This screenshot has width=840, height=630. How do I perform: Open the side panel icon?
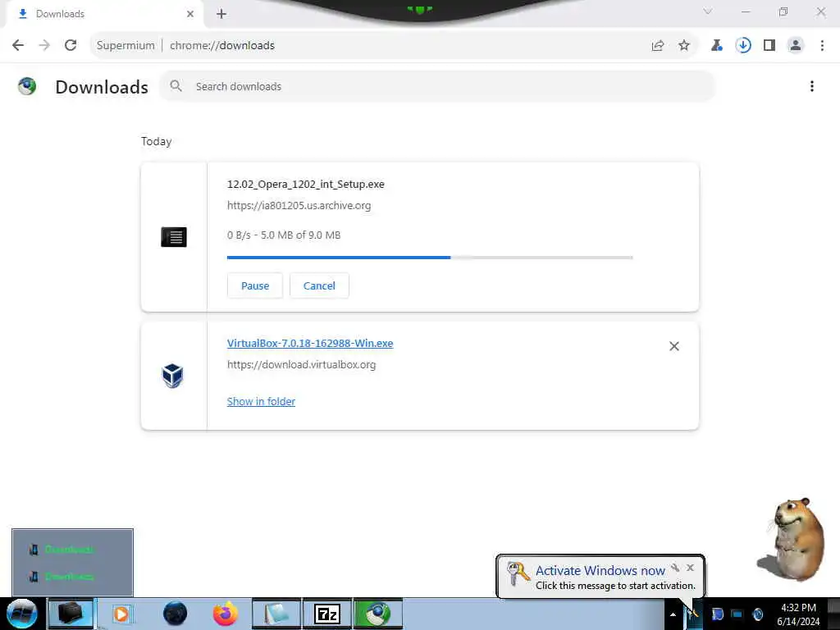[x=769, y=46]
